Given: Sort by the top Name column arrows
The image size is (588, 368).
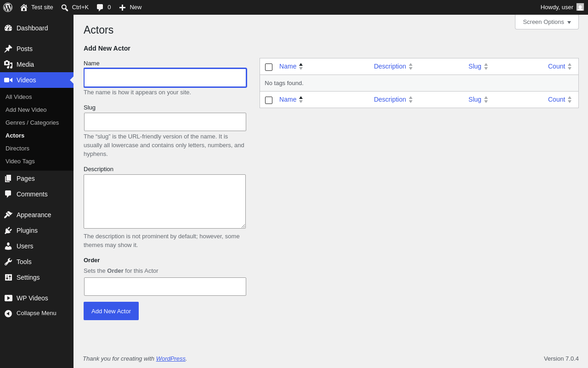Looking at the screenshot, I should 301,67.
